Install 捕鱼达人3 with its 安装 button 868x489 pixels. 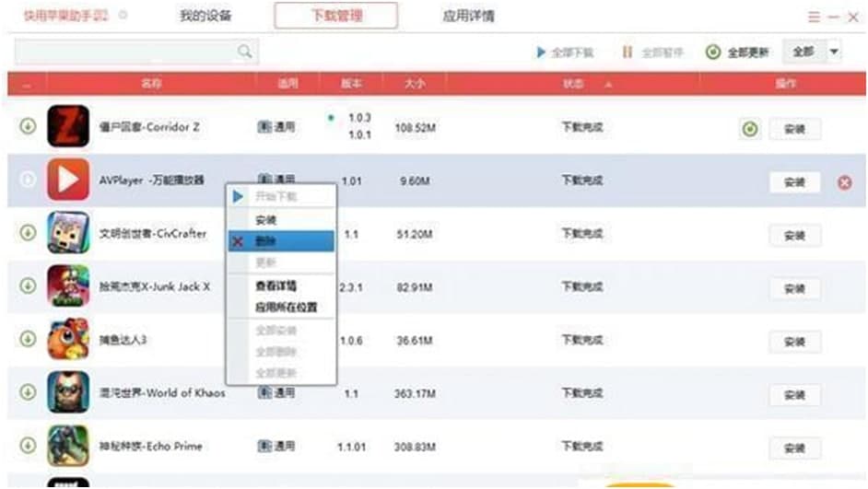coord(794,343)
